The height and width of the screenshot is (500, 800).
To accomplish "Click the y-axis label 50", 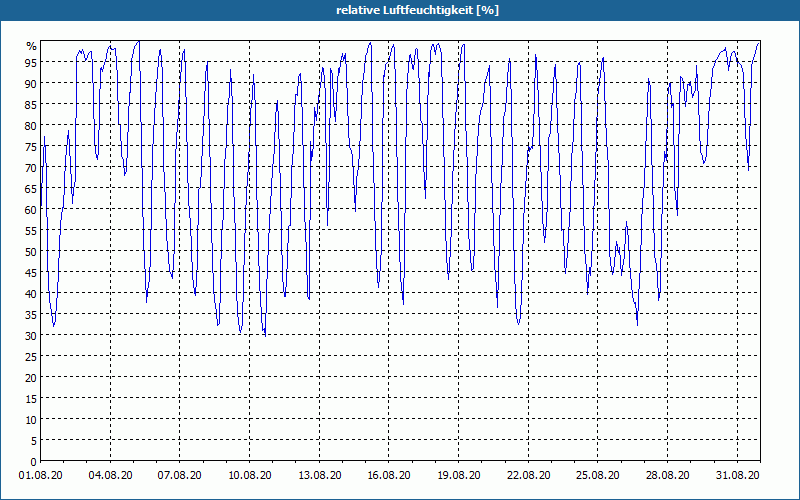I will coord(31,252).
